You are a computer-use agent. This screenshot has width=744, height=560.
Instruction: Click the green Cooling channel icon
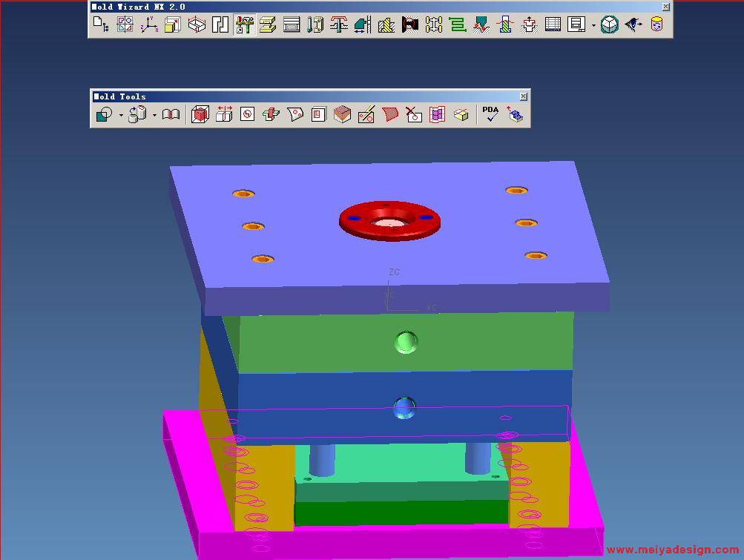[458, 25]
